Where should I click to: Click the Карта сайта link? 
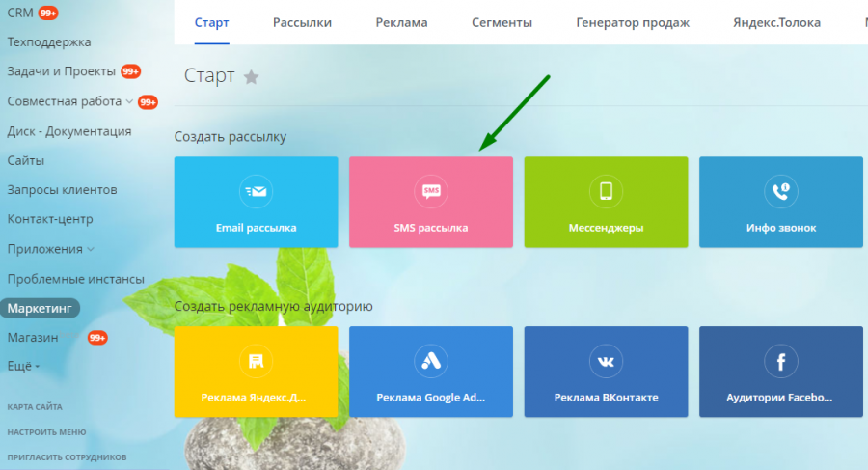coord(35,407)
